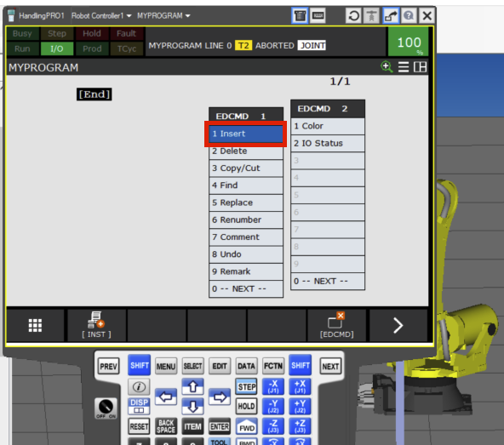
Task: Click the refresh circular arrow icon
Action: pyautogui.click(x=353, y=15)
